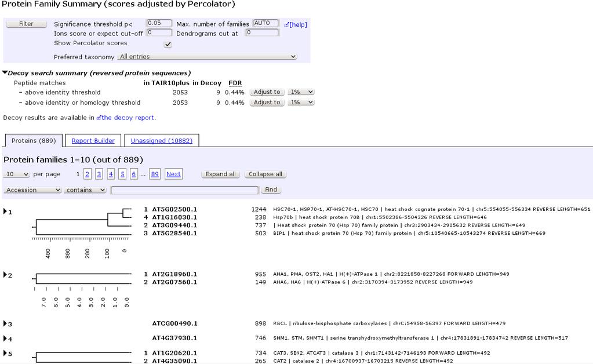Switch to the Report Builder tab
593x364 pixels.
click(93, 141)
